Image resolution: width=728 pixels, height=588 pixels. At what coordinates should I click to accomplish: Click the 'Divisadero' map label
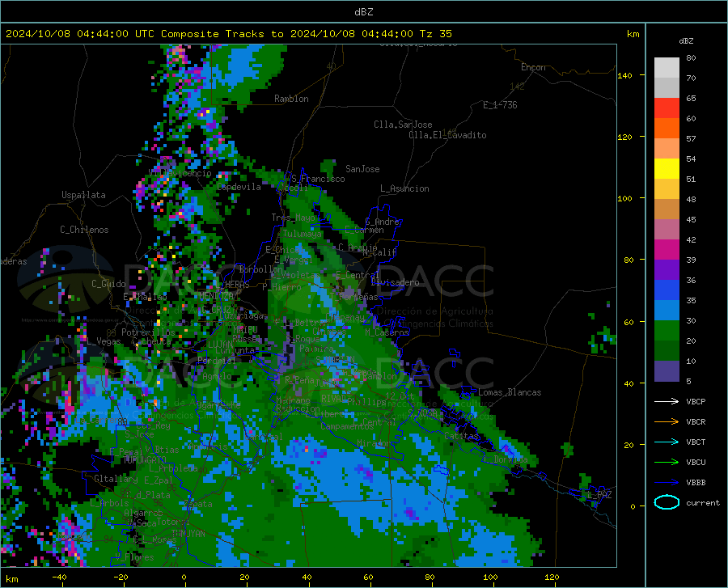pos(395,282)
